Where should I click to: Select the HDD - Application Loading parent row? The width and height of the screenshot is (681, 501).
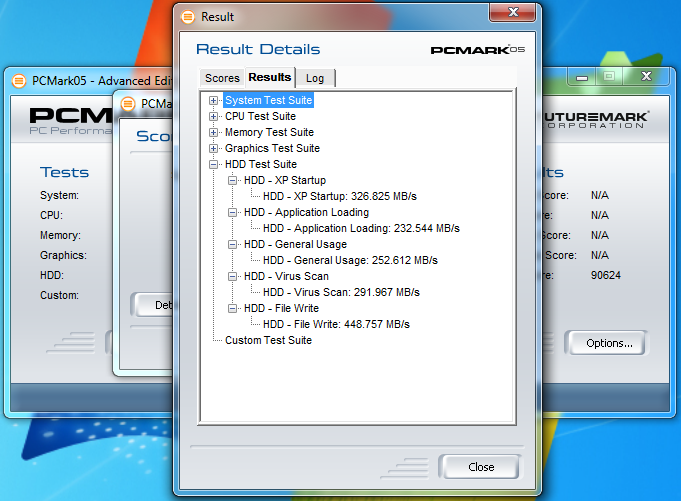click(306, 212)
